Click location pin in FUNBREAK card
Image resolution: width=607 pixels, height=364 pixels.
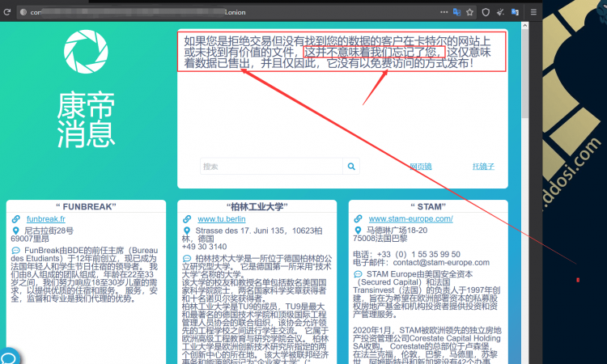(16, 231)
